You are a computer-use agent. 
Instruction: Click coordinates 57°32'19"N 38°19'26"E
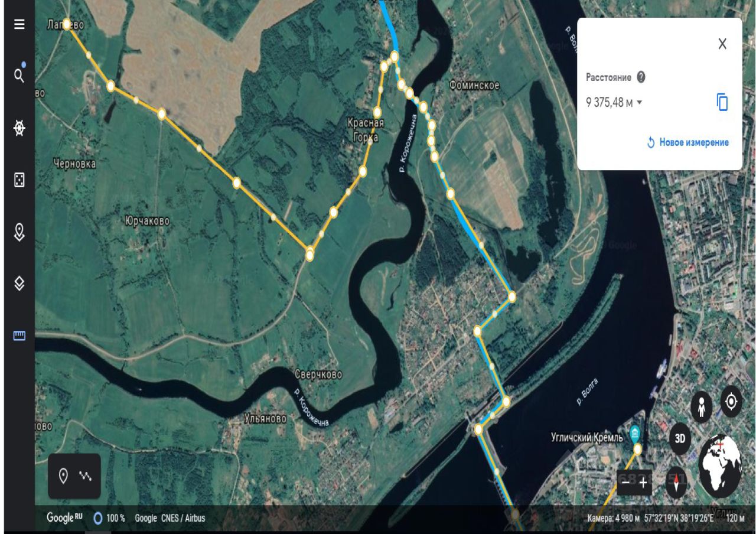[680, 519]
